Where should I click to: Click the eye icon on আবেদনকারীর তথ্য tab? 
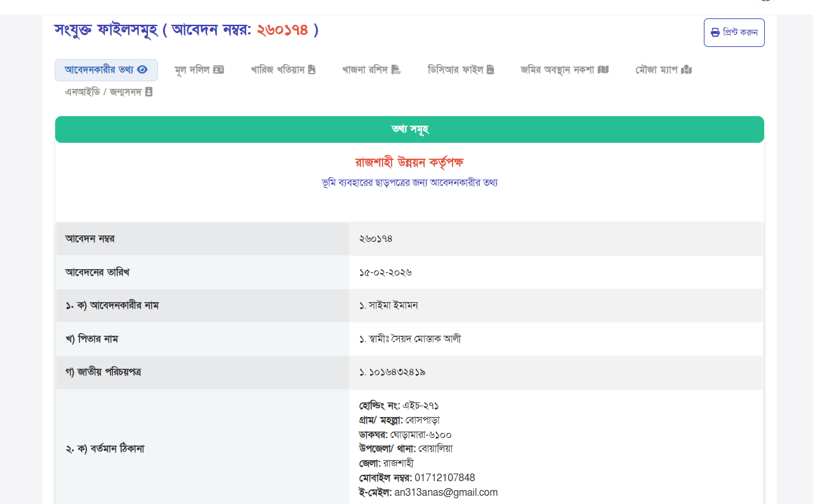point(142,70)
